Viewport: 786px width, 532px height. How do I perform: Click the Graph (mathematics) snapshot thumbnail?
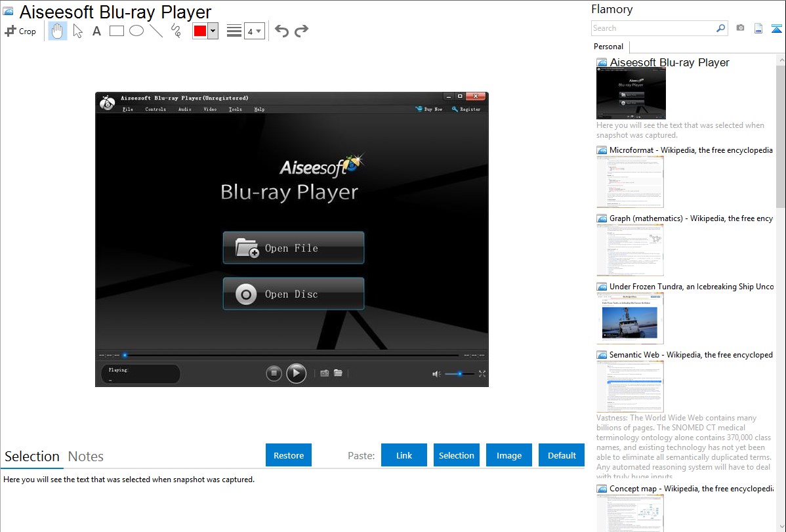click(x=630, y=250)
